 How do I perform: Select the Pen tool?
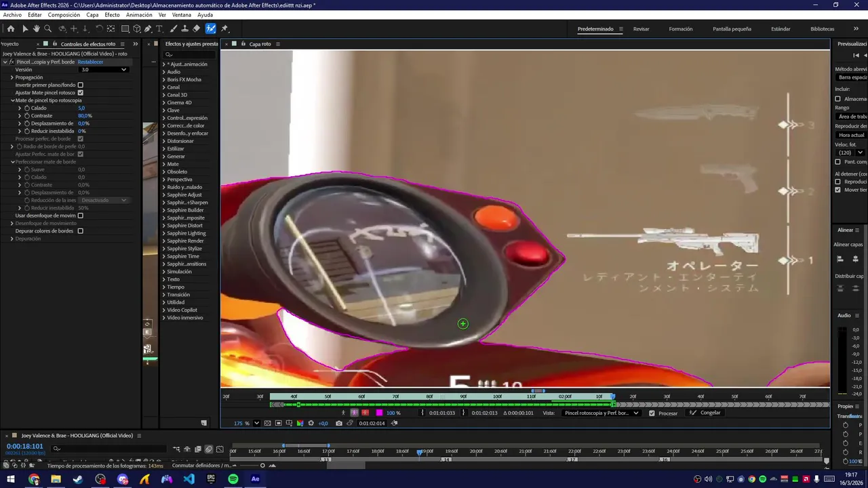point(148,28)
